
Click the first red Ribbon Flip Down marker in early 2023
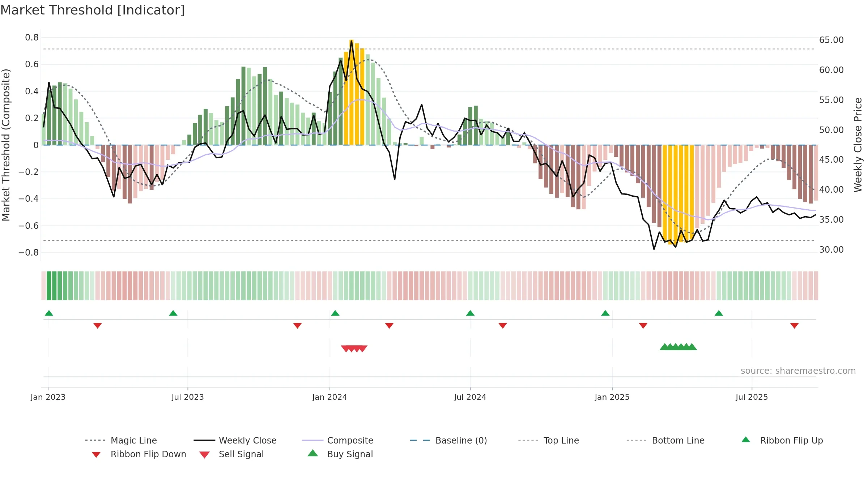(x=98, y=326)
